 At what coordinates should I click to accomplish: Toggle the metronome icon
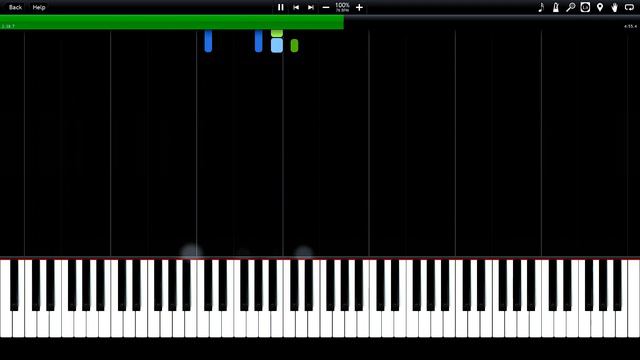pos(556,7)
